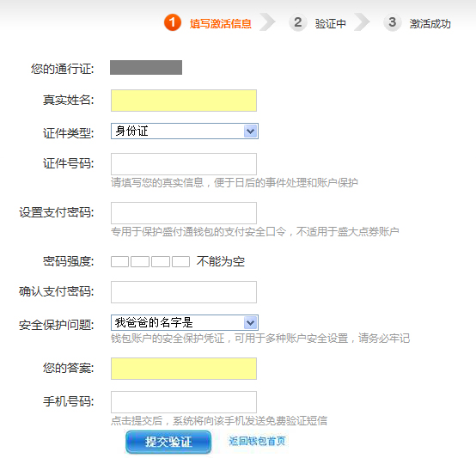Click the 确认支付密码 field
This screenshot has height=458, width=476.
tap(184, 292)
